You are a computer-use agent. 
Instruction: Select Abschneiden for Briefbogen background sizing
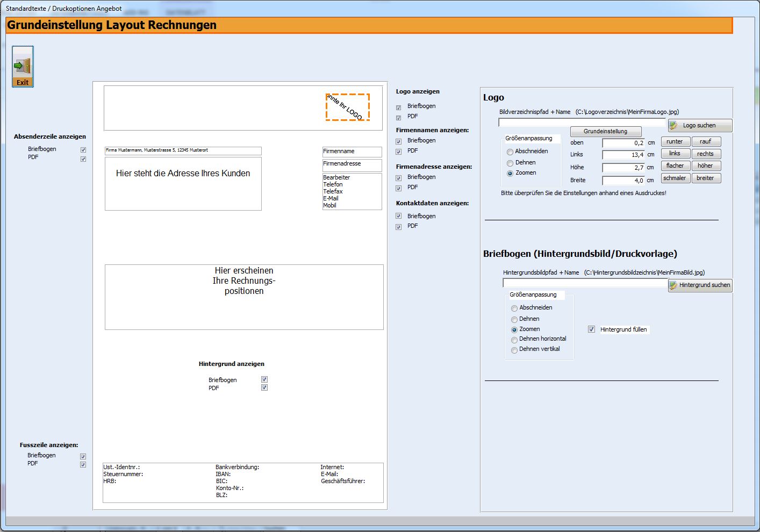click(x=514, y=308)
